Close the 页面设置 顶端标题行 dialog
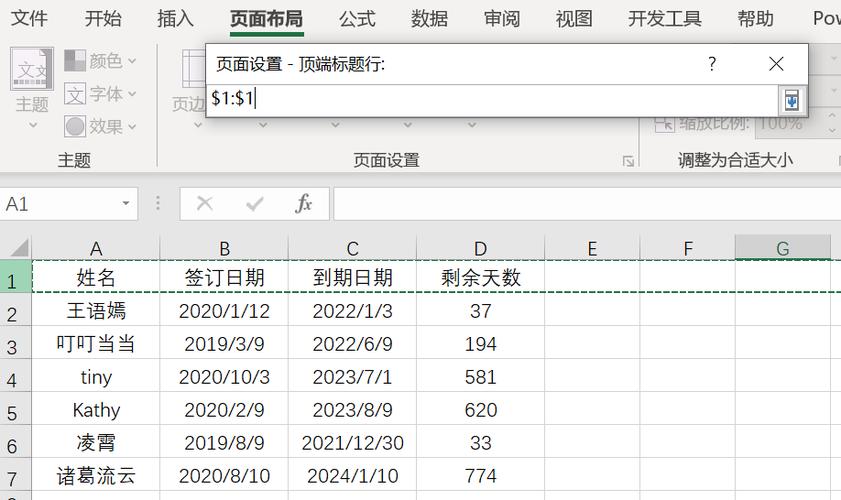This screenshot has height=500, width=841. 776,64
